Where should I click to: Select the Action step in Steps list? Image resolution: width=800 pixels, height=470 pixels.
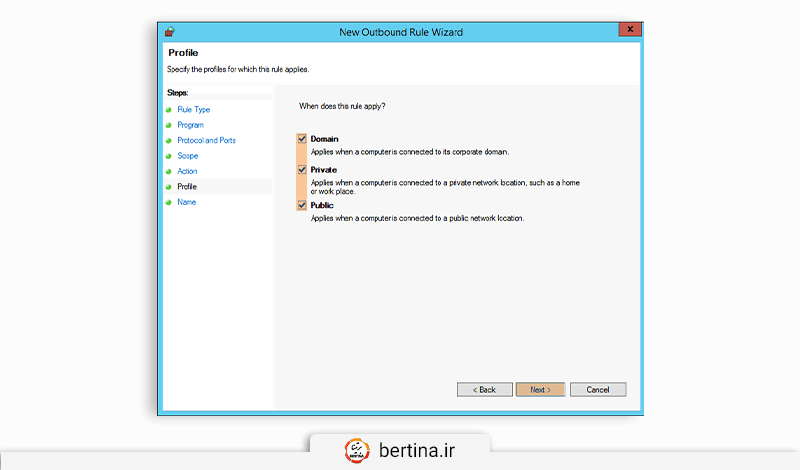coord(187,171)
